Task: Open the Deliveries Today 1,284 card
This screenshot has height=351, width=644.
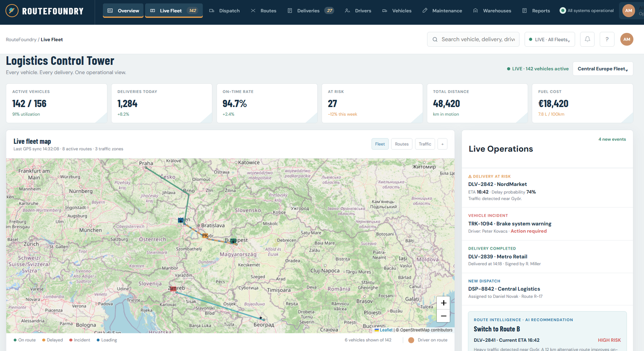Action: pyautogui.click(x=162, y=103)
